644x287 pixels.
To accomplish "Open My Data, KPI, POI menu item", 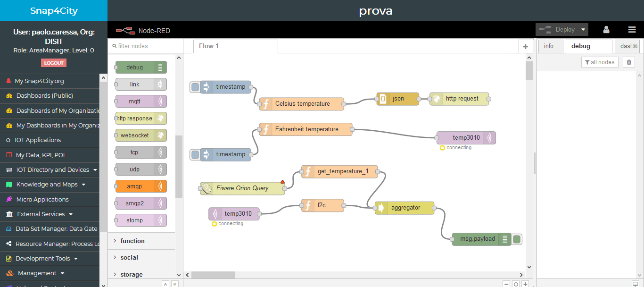I will pyautogui.click(x=50, y=155).
